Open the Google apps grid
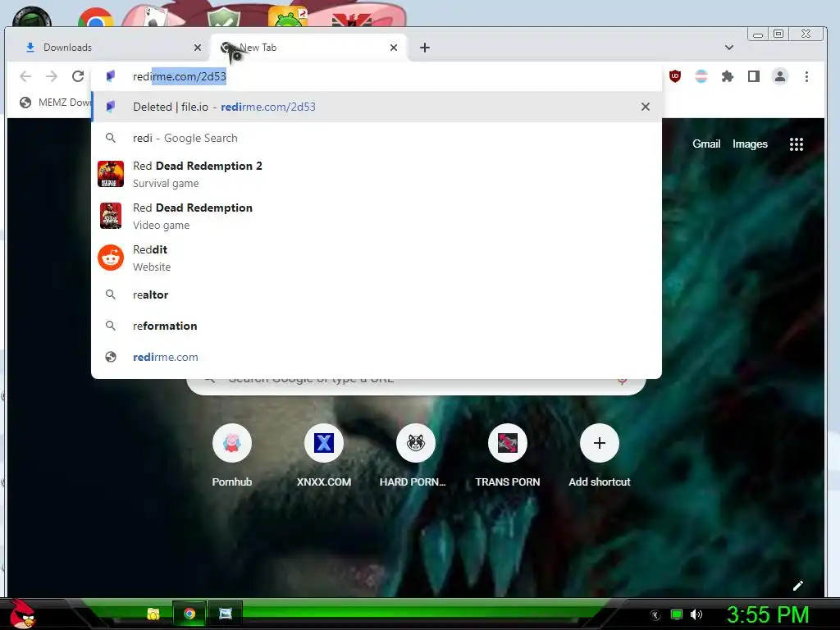This screenshot has height=630, width=840. (796, 144)
